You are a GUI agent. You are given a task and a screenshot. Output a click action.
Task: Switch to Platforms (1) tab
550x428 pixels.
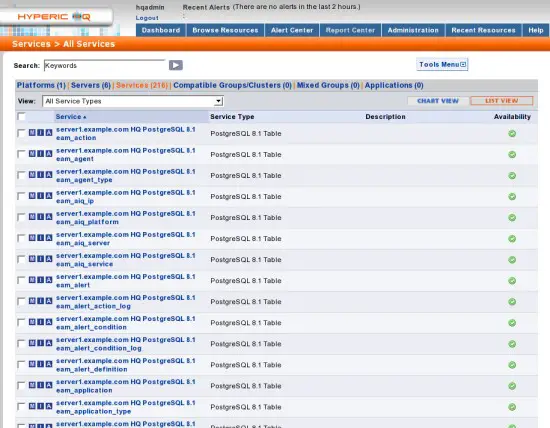(41, 85)
